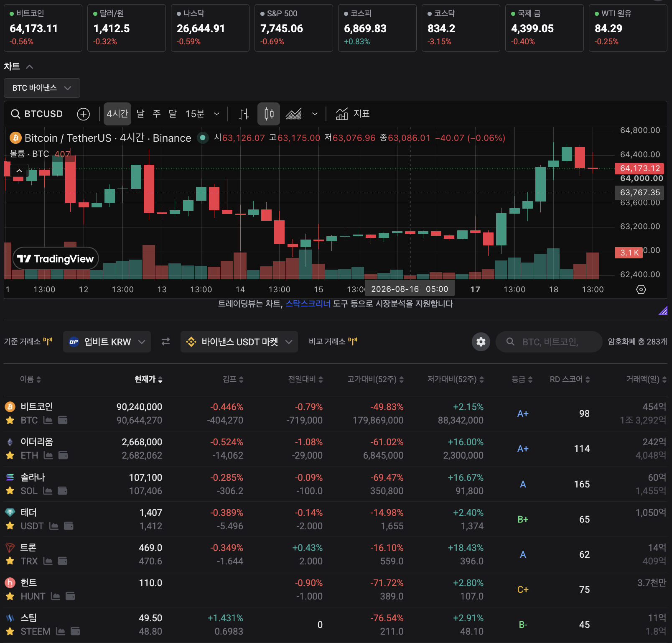Viewport: 672px width, 643px height.
Task: Open chart settings hexagon icon
Action: [641, 289]
